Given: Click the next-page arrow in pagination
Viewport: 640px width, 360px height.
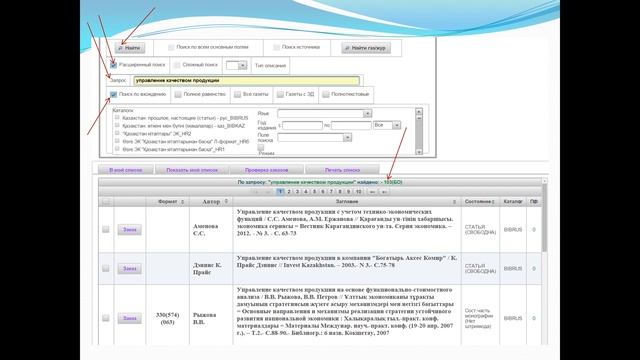Looking at the screenshot, I should click(x=372, y=191).
